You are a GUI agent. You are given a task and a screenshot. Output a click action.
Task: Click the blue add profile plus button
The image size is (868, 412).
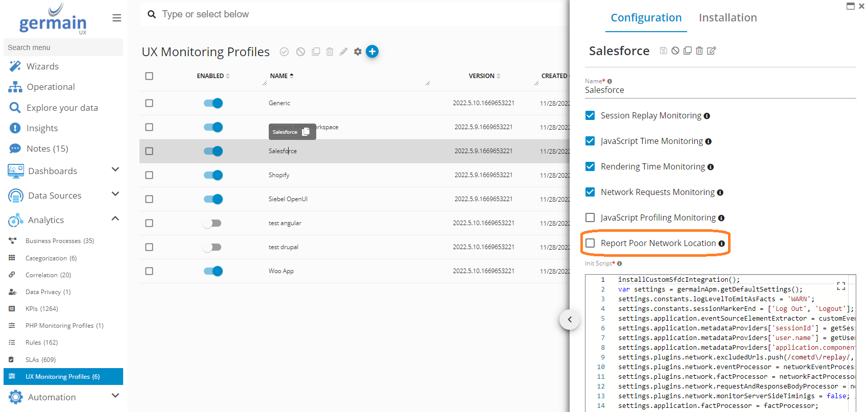[372, 52]
